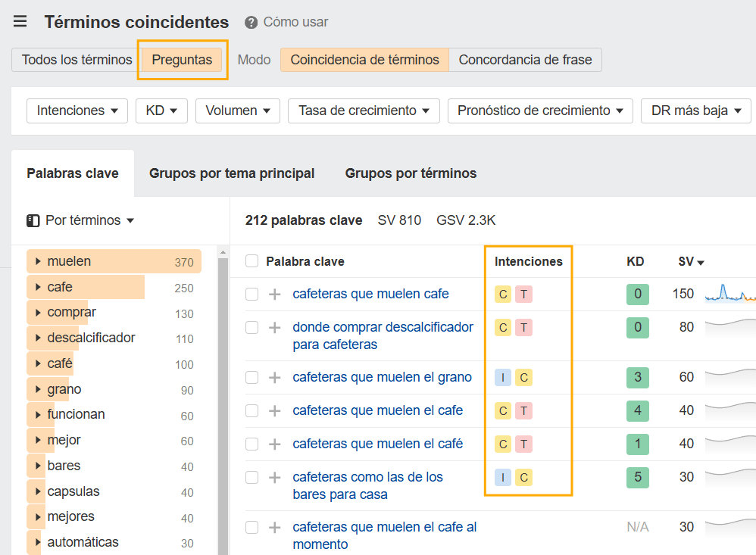Open the Intenciones filter dropdown
The image size is (756, 555).
[x=77, y=111]
